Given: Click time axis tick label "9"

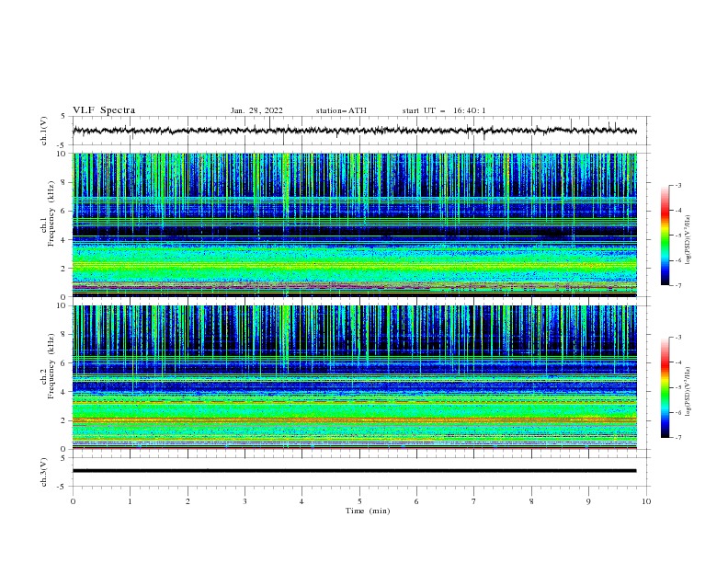Looking at the screenshot, I should 588,501.
